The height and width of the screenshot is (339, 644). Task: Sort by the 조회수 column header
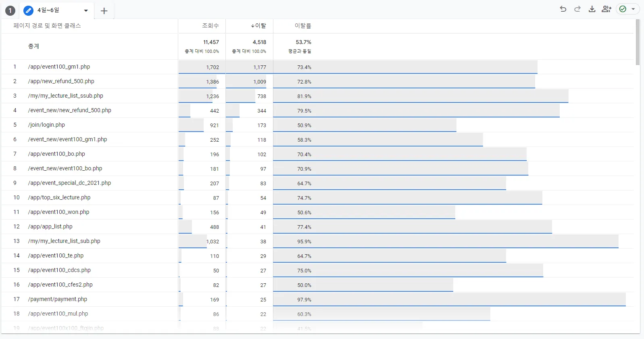tap(210, 26)
